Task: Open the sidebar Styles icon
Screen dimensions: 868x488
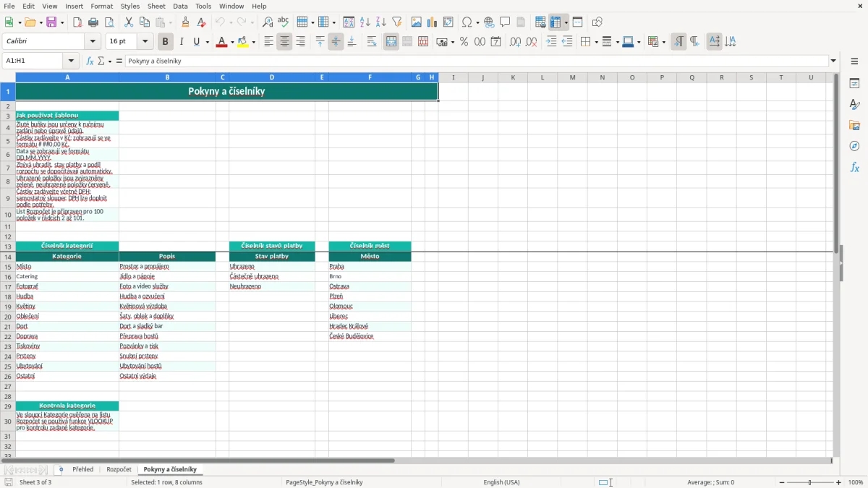Action: pos(854,104)
